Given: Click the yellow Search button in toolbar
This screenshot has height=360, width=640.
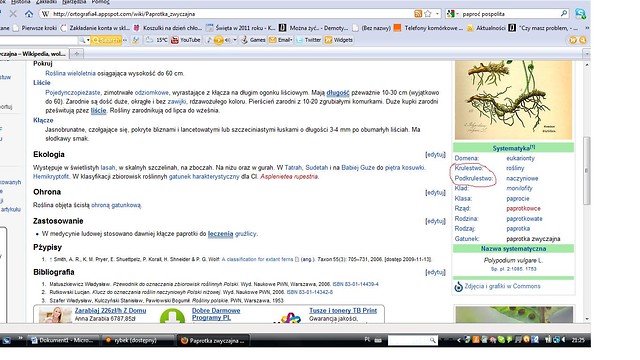Looking at the screenshot, I should coord(106,40).
